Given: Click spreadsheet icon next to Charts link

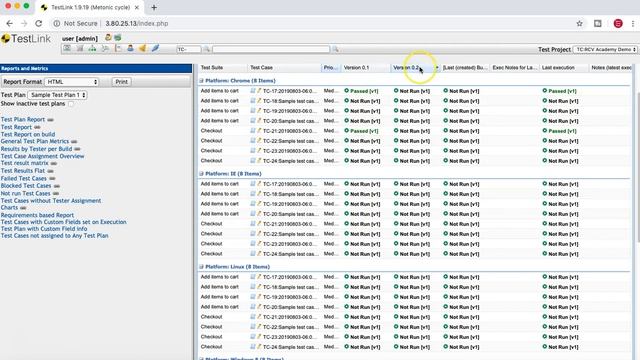Looking at the screenshot, I should click(x=23, y=208).
